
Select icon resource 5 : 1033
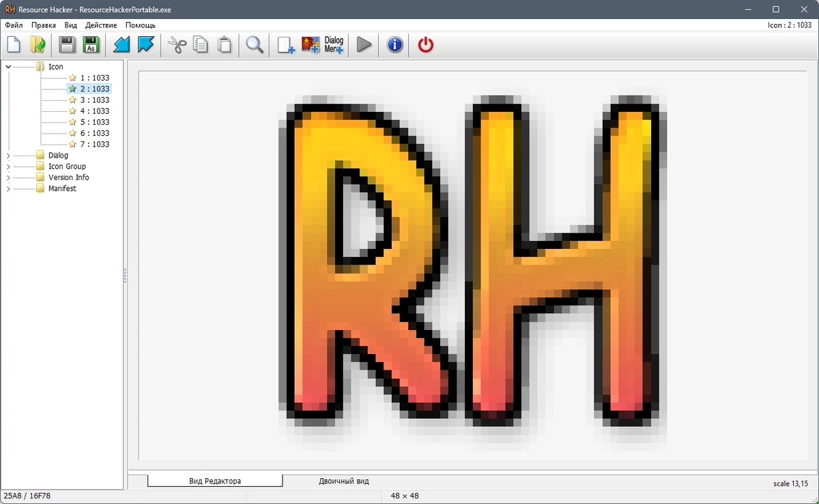tap(95, 122)
